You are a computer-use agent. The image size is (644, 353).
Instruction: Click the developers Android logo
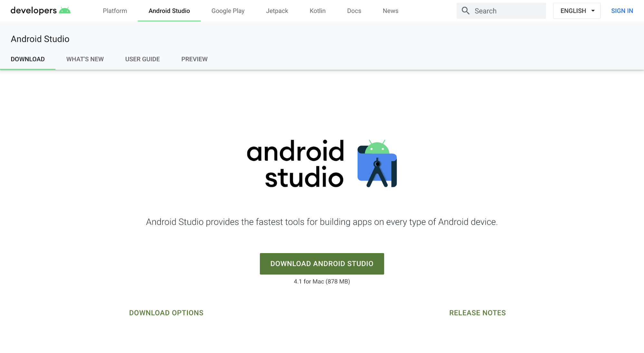41,11
